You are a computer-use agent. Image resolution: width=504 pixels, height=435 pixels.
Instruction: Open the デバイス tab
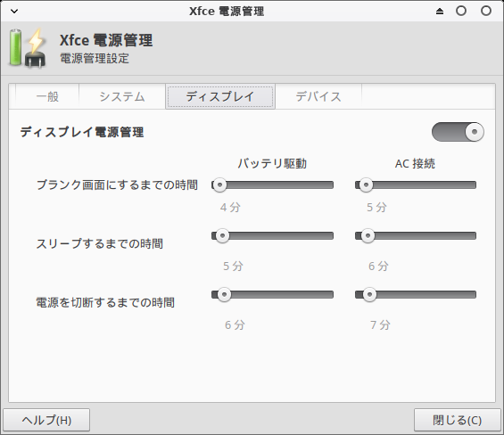tap(318, 96)
